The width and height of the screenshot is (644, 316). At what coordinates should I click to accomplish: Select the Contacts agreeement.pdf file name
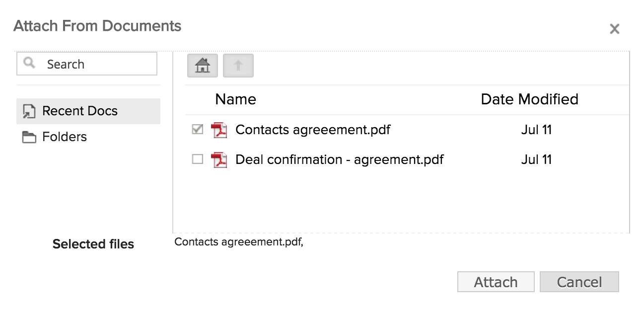(313, 130)
